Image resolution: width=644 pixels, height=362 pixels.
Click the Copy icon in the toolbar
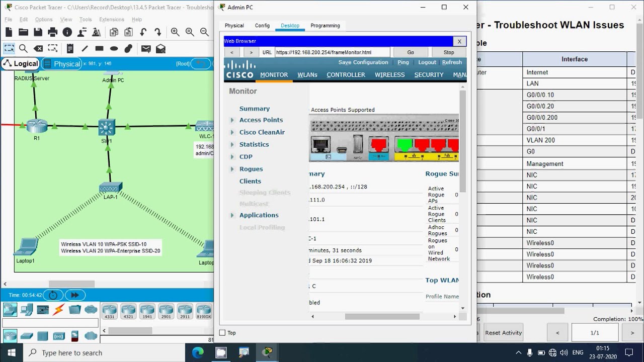click(114, 32)
